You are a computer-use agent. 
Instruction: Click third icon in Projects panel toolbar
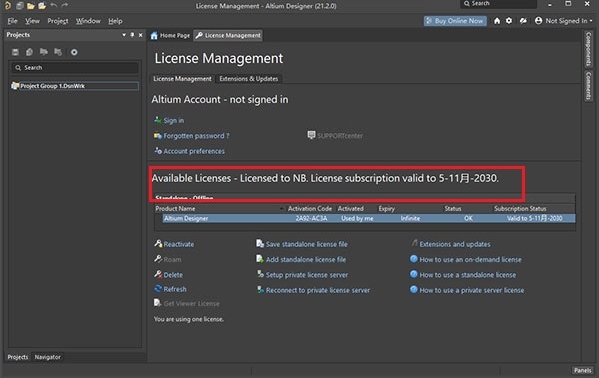click(44, 52)
